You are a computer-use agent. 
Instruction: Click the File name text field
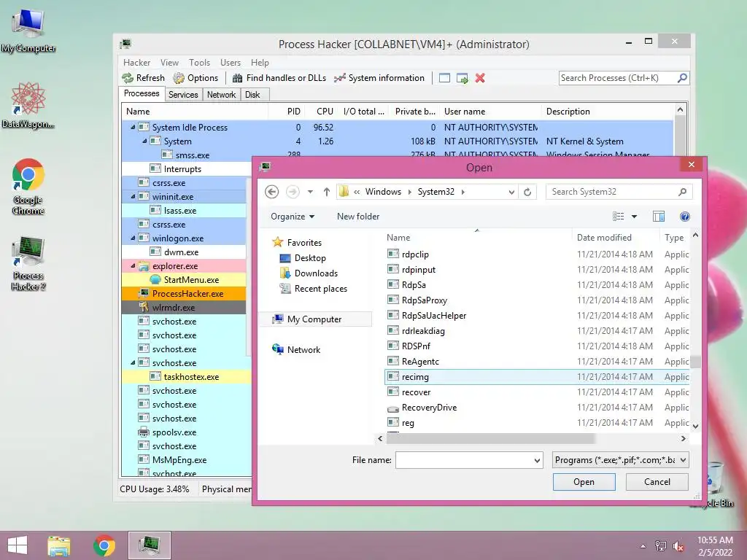464,461
